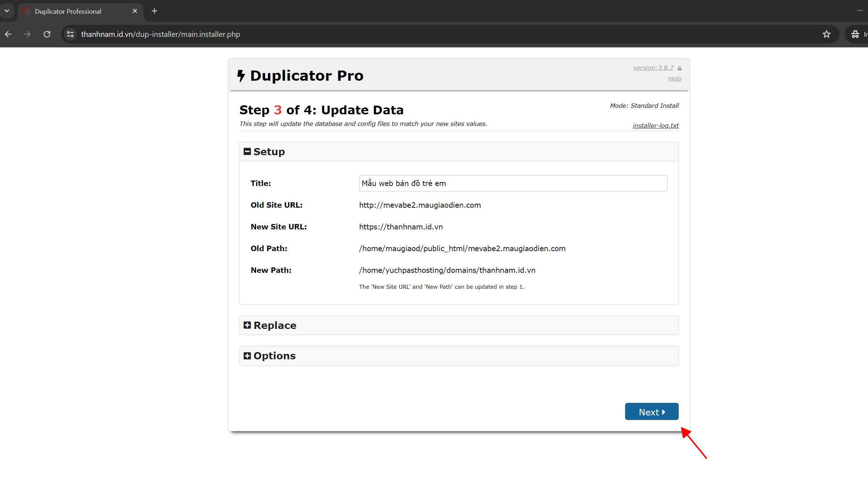Click old path /home/maugiaod/public_html/mevabe2.maugiaodien.com

(462, 249)
